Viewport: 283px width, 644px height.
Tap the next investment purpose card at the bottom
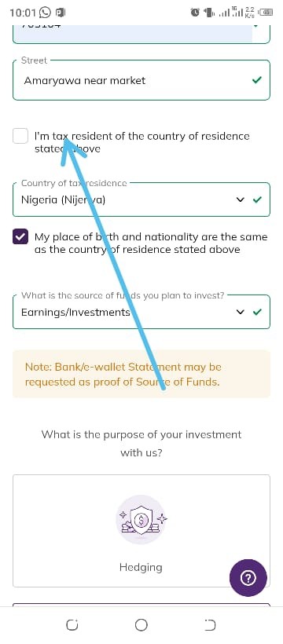(x=141, y=605)
